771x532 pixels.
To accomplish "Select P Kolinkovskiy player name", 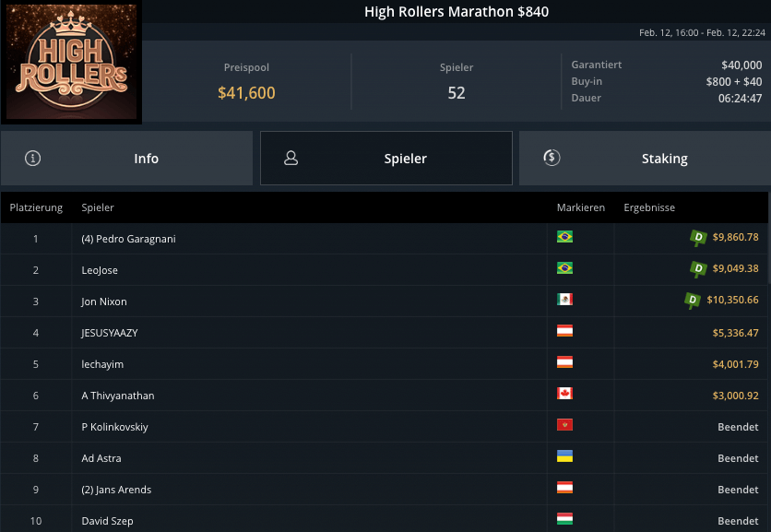I will coord(114,427).
